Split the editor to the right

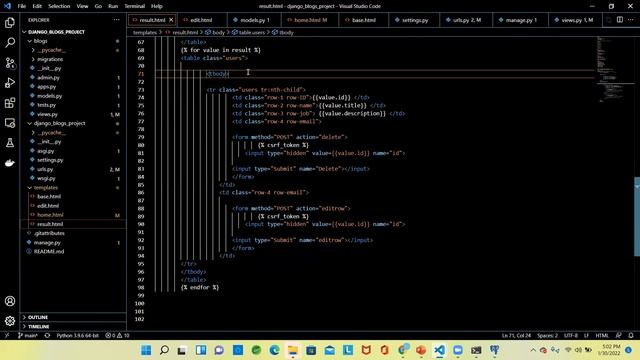pos(620,20)
